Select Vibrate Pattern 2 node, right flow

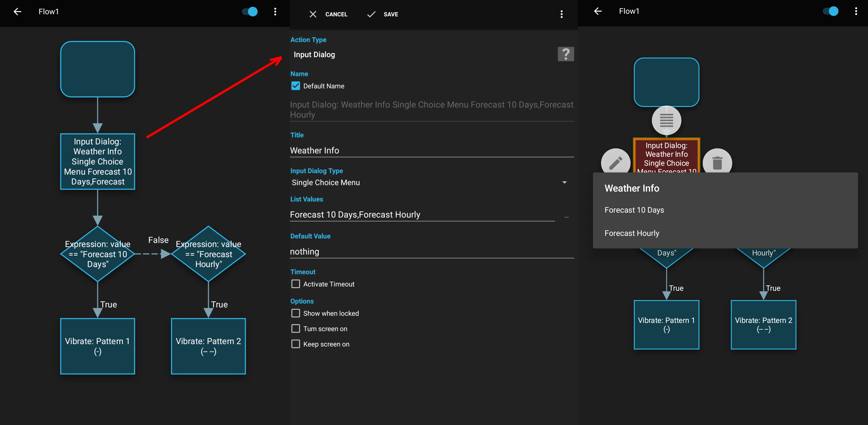[x=764, y=325]
